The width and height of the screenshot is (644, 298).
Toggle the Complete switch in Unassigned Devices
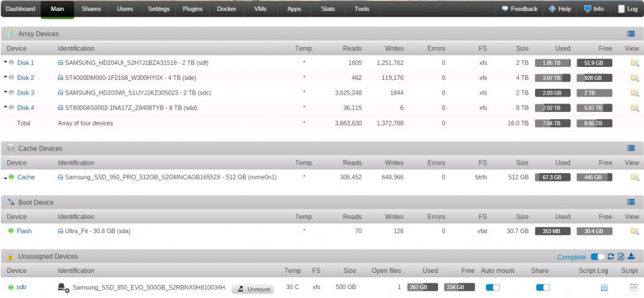[597, 257]
